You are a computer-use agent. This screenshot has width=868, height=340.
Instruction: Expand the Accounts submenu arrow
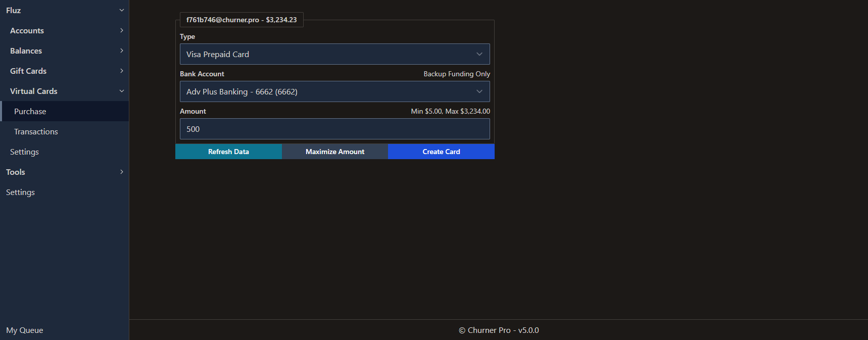(x=121, y=30)
